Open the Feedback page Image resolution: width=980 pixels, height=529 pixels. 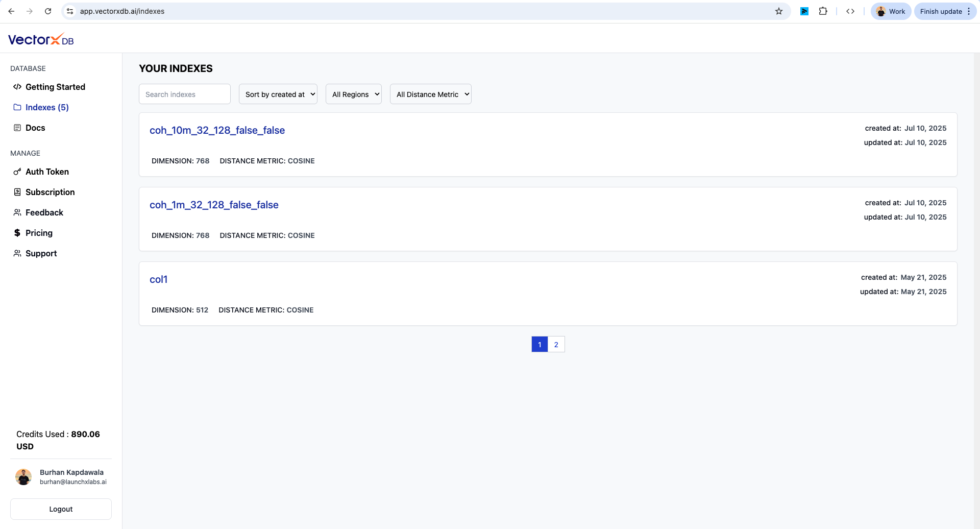(44, 212)
